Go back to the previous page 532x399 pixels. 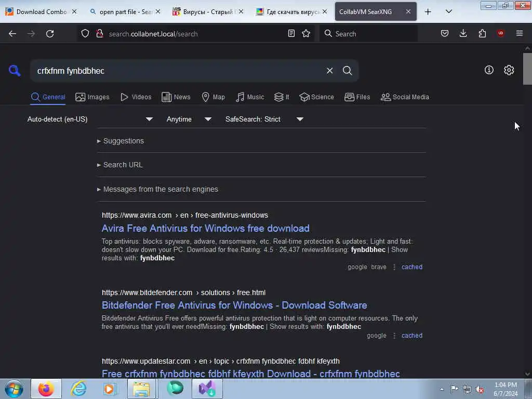(12, 34)
